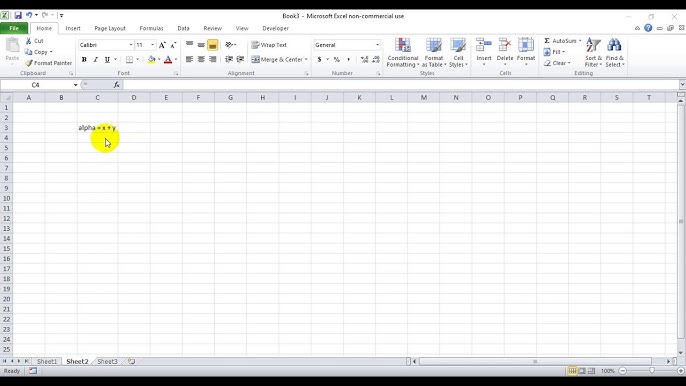Apply the red font color
This screenshot has height=386, width=686.
(x=168, y=60)
